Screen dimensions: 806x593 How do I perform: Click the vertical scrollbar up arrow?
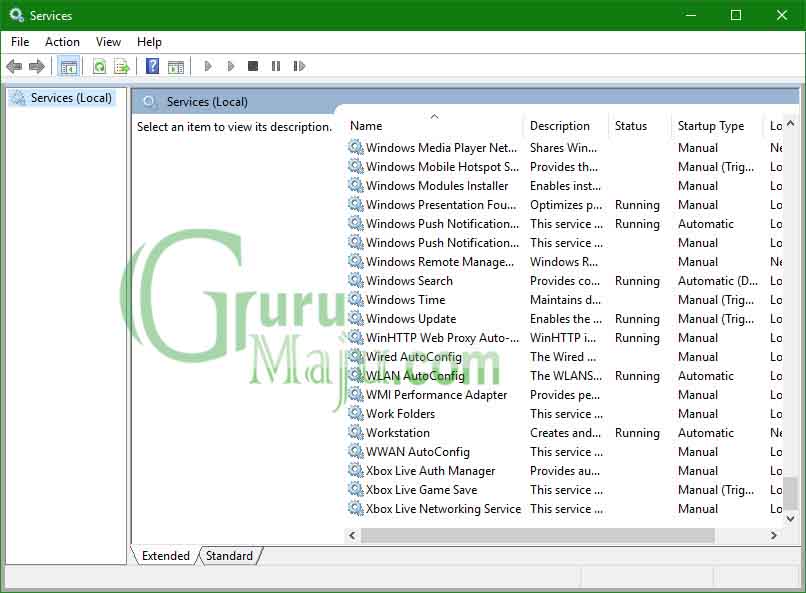click(x=791, y=123)
